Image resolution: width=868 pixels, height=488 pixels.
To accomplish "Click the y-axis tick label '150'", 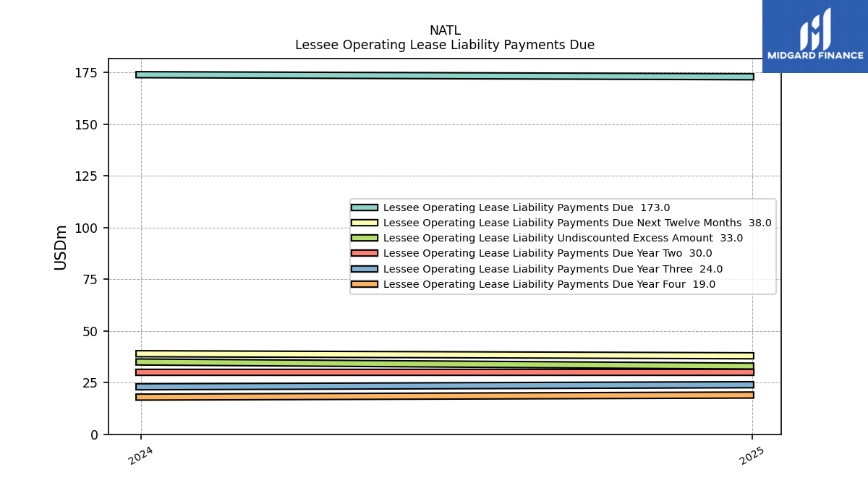I will (87, 124).
